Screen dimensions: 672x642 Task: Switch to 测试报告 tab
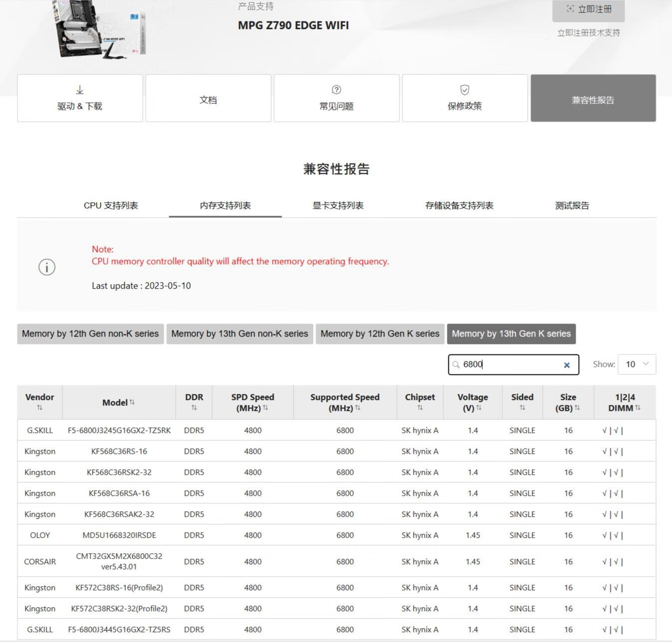[572, 206]
